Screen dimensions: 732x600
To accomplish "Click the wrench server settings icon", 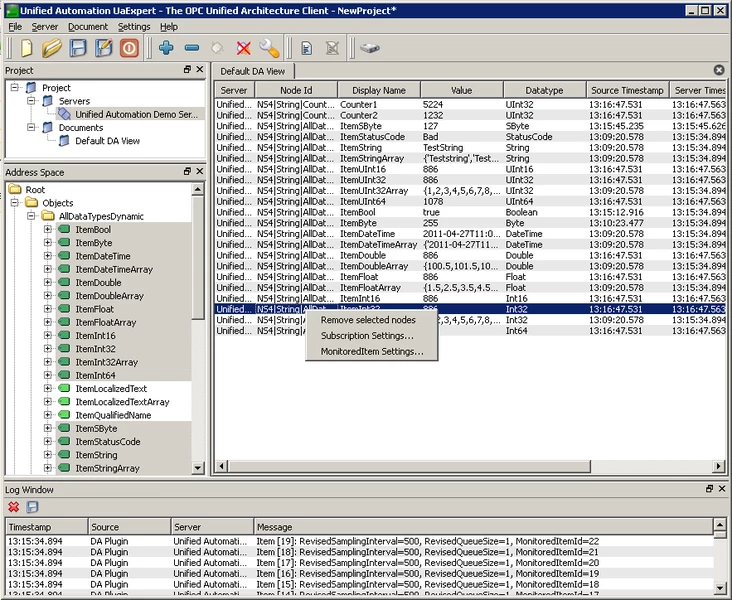I will coord(269,48).
